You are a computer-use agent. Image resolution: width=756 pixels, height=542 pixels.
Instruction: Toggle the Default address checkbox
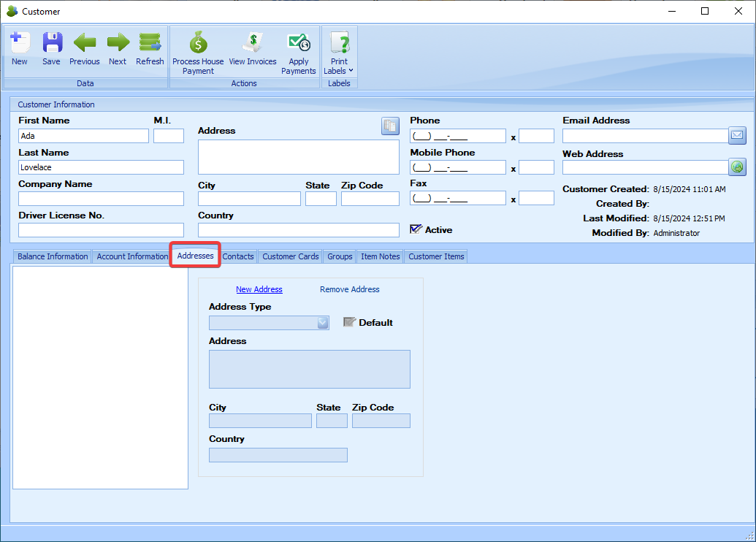pyautogui.click(x=349, y=322)
